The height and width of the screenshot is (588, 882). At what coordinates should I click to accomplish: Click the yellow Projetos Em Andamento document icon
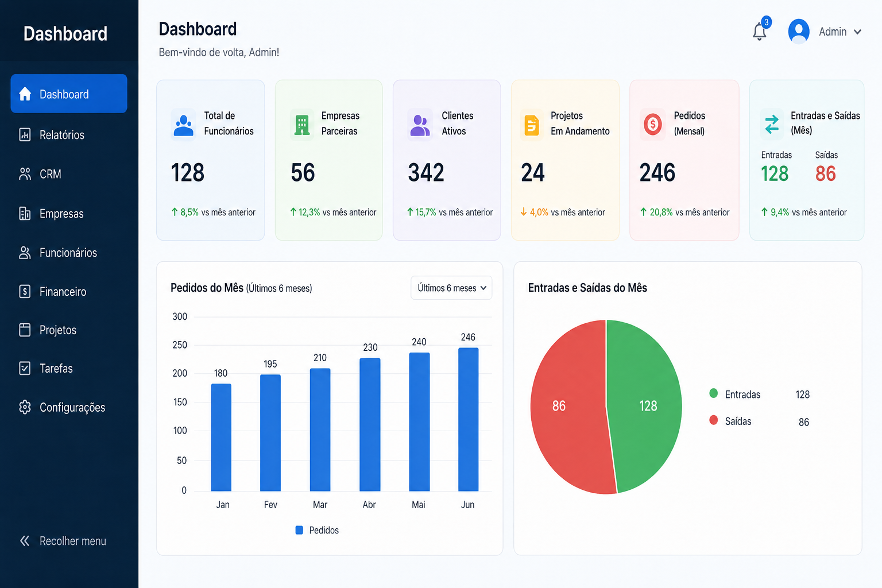click(532, 125)
